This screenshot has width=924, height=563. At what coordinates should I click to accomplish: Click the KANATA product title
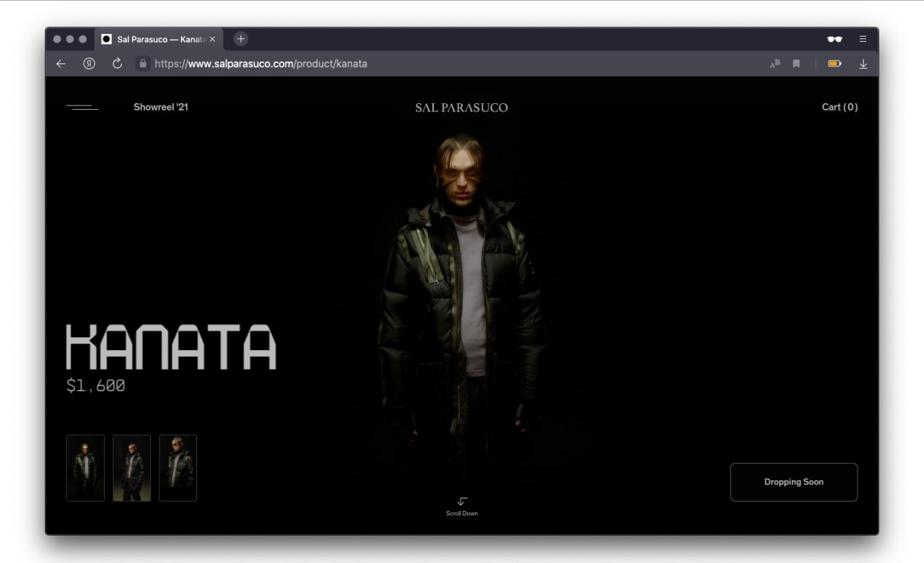tap(171, 347)
